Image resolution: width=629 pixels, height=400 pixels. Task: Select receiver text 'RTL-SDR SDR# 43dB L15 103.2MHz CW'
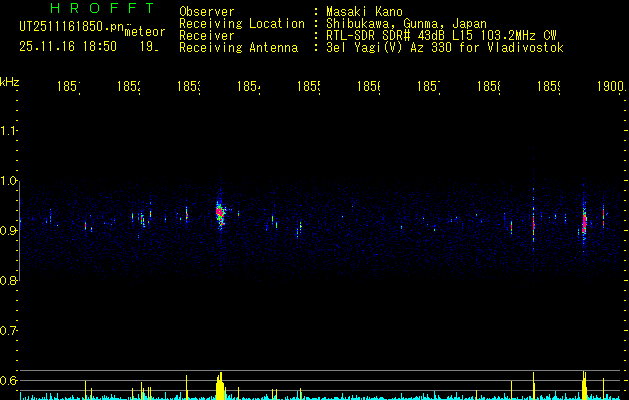point(441,36)
